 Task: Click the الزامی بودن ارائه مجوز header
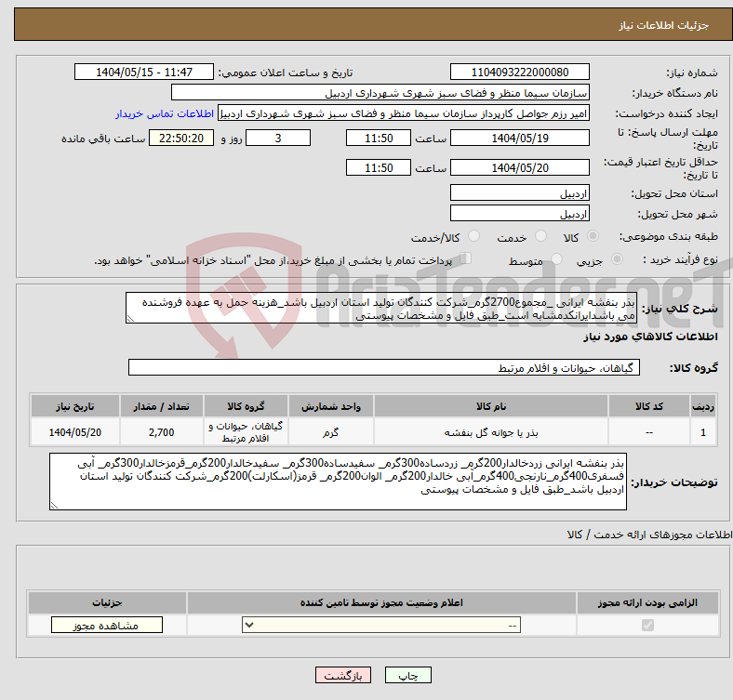[647, 602]
